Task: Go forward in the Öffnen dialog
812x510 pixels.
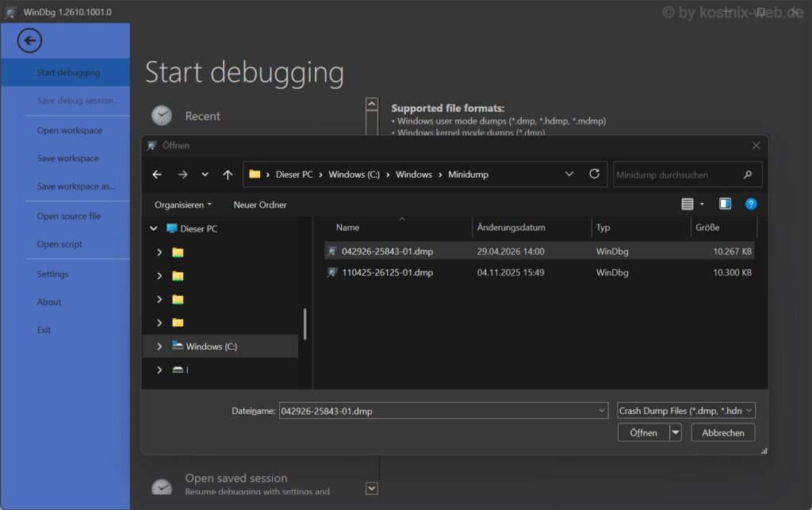Action: tap(183, 174)
